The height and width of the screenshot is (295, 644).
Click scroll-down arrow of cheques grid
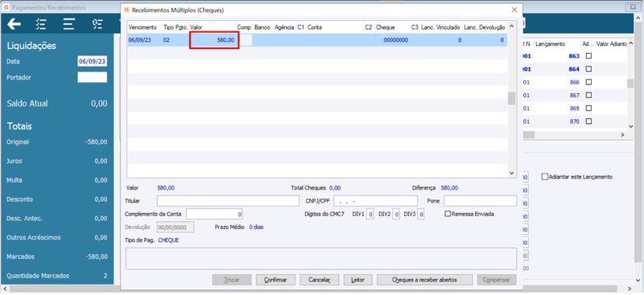click(511, 173)
